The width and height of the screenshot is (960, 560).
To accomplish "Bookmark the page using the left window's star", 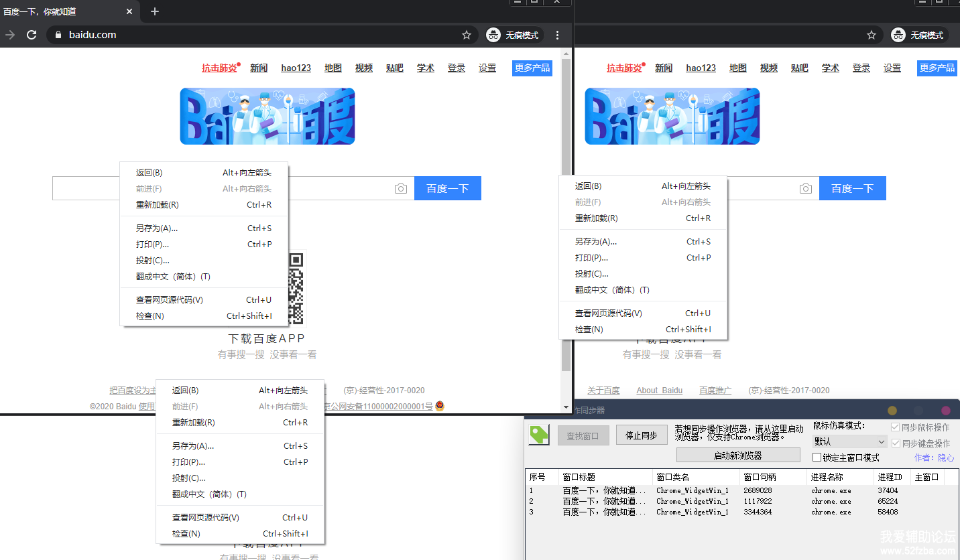I will tap(467, 35).
